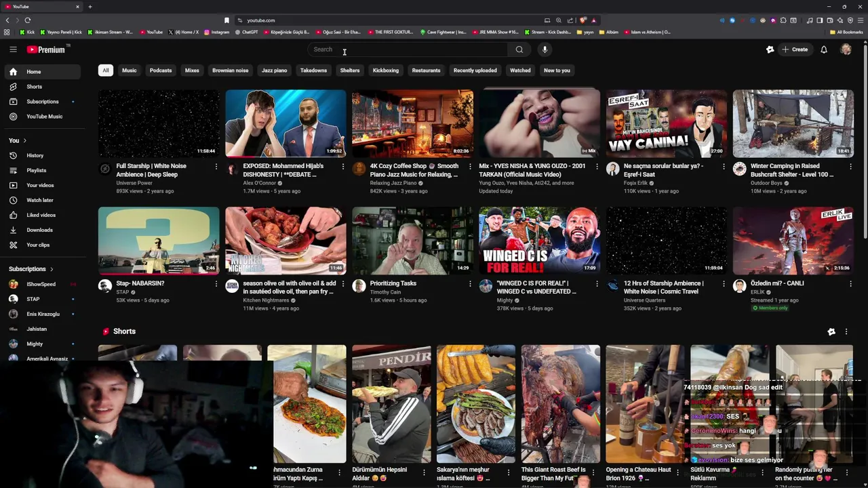Click inside the Search field

tap(409, 49)
